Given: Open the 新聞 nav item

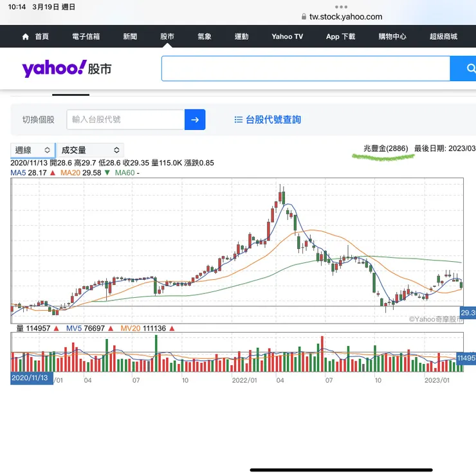Looking at the screenshot, I should pos(130,37).
